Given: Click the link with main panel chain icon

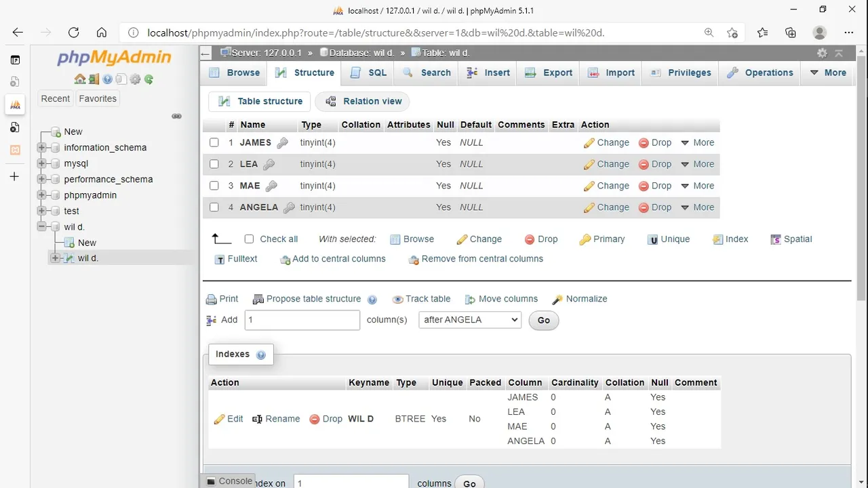Looking at the screenshot, I should 176,116.
